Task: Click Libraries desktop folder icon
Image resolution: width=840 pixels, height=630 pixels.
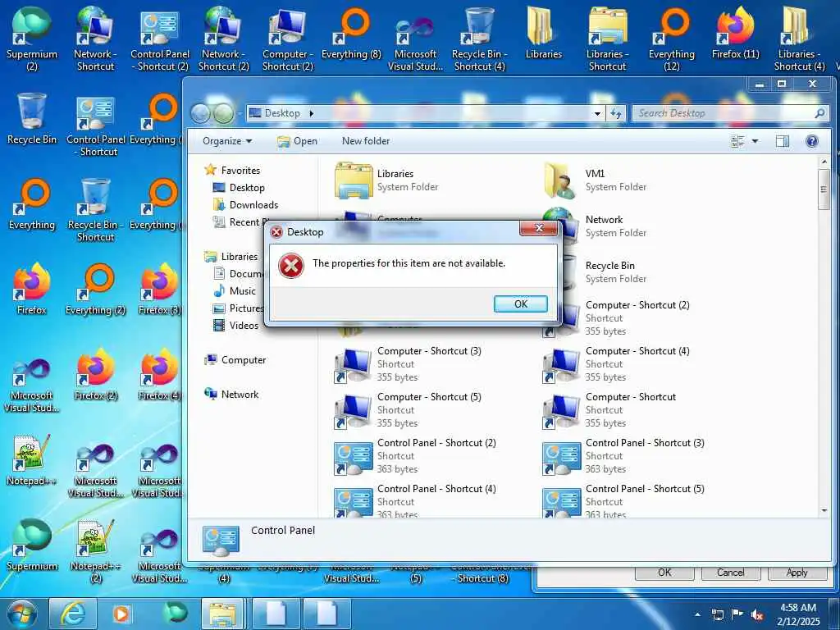Action: (543, 33)
